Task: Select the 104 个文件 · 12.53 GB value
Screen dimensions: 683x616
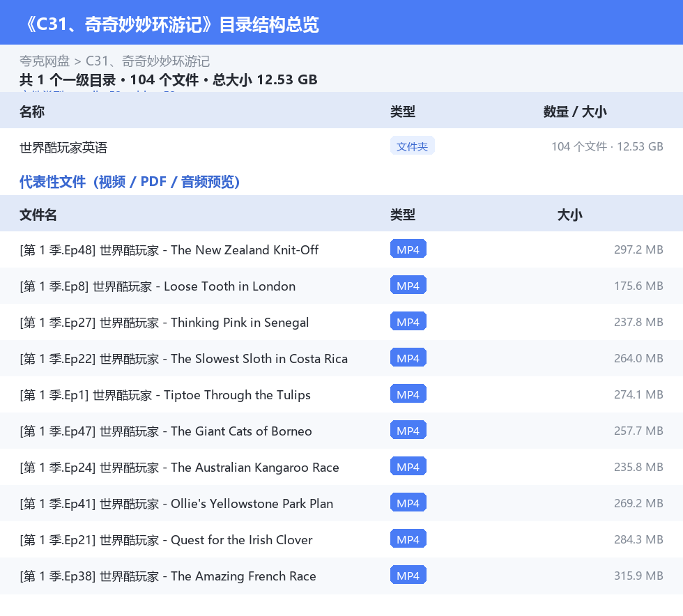Action: (607, 146)
